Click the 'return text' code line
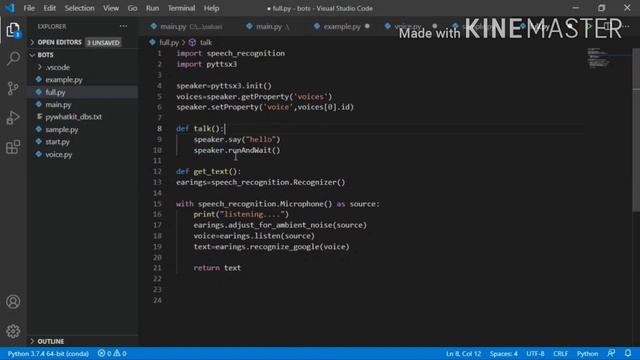This screenshot has height=360, width=640. 217,268
